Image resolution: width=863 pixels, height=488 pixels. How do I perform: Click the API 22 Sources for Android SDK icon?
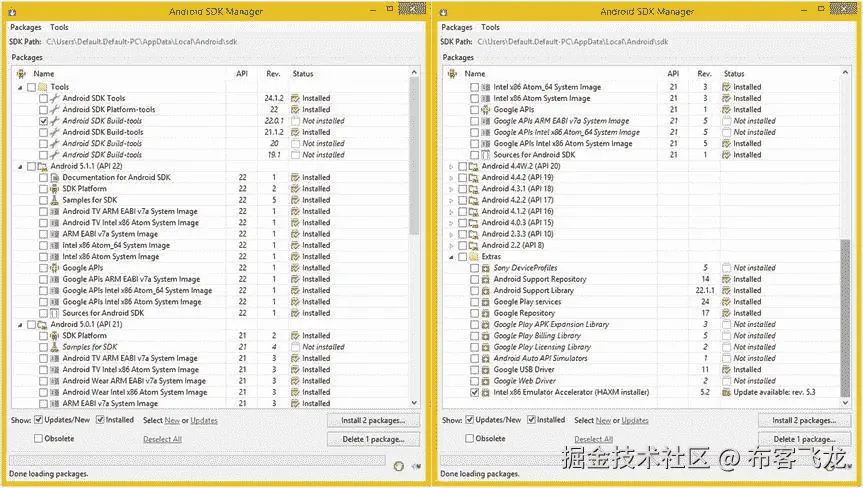pos(54,313)
